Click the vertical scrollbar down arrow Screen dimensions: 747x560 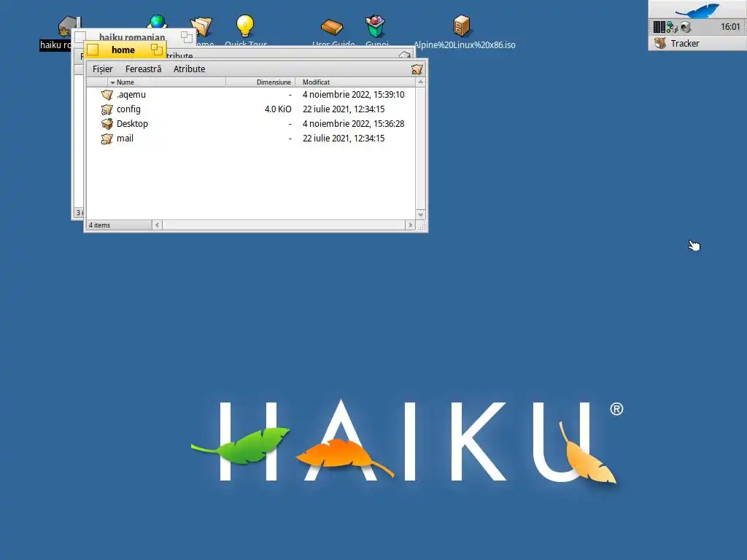click(420, 215)
